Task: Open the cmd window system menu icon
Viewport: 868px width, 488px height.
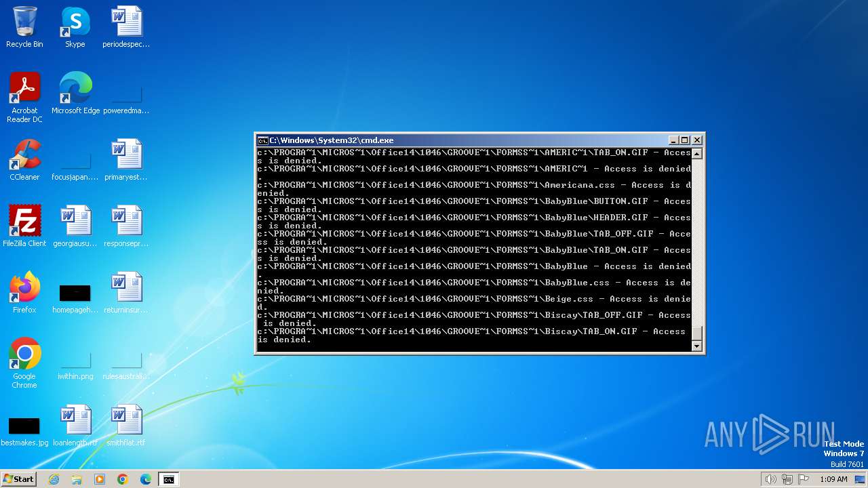Action: click(x=262, y=140)
